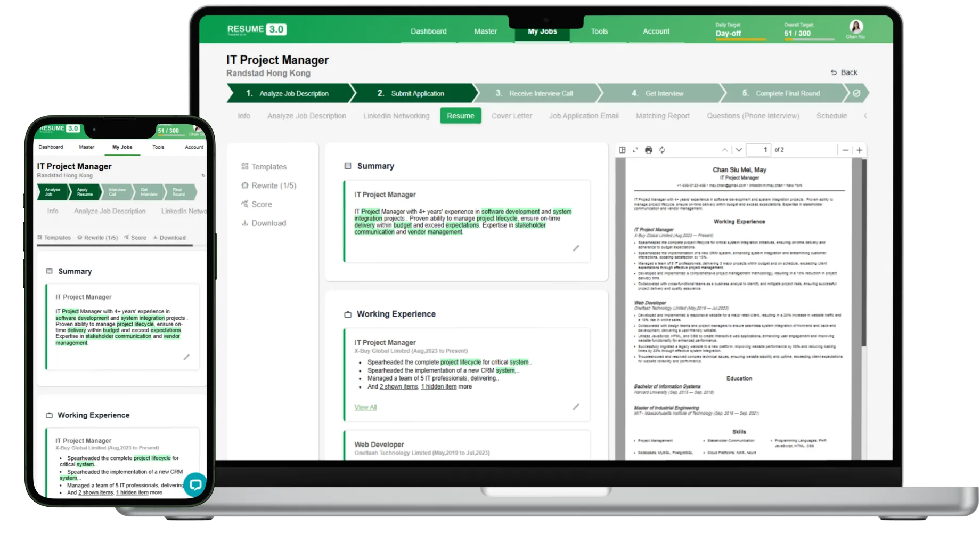Open the Master tab on the phone
Image resolution: width=980 pixels, height=533 pixels.
click(x=86, y=147)
